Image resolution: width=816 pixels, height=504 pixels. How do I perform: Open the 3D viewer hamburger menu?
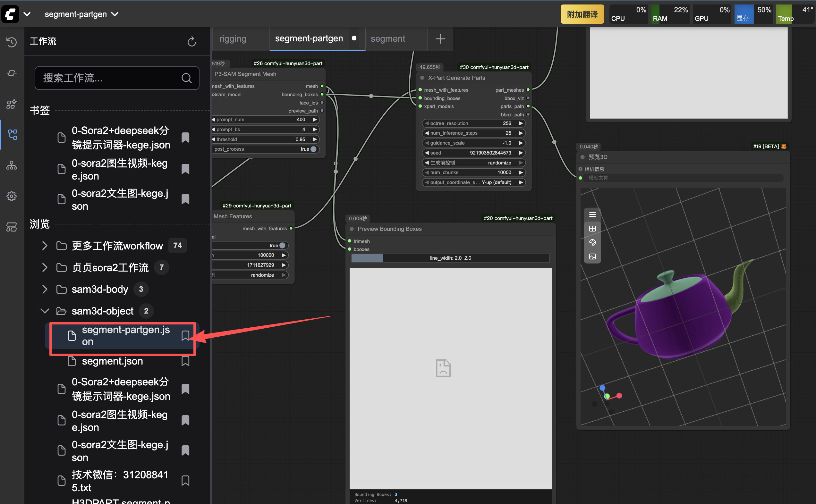tap(592, 214)
